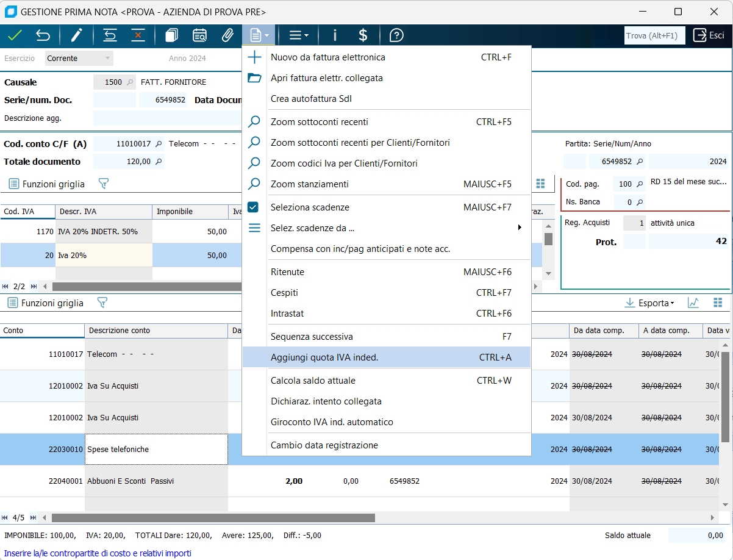Click the Esci button

pyautogui.click(x=709, y=35)
